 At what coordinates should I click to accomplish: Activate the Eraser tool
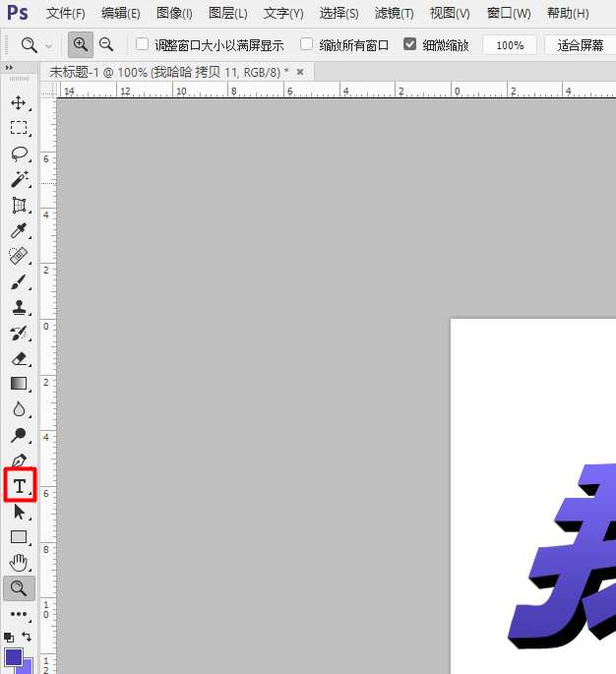click(19, 358)
